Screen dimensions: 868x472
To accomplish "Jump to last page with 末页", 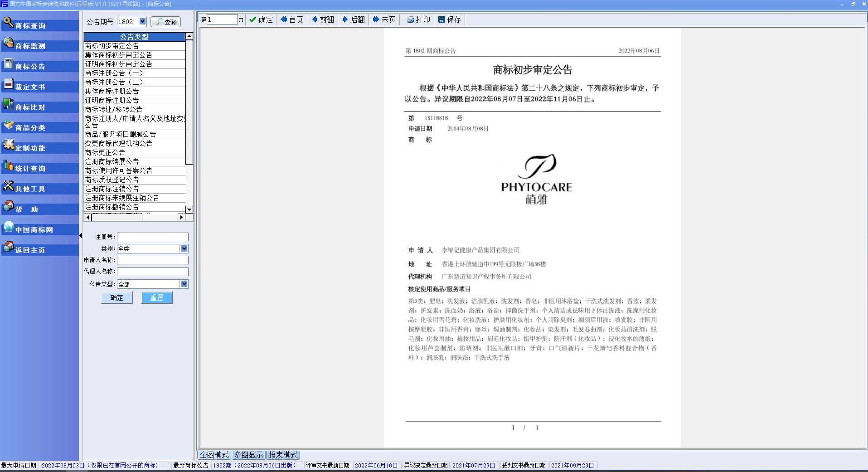I will coord(384,19).
